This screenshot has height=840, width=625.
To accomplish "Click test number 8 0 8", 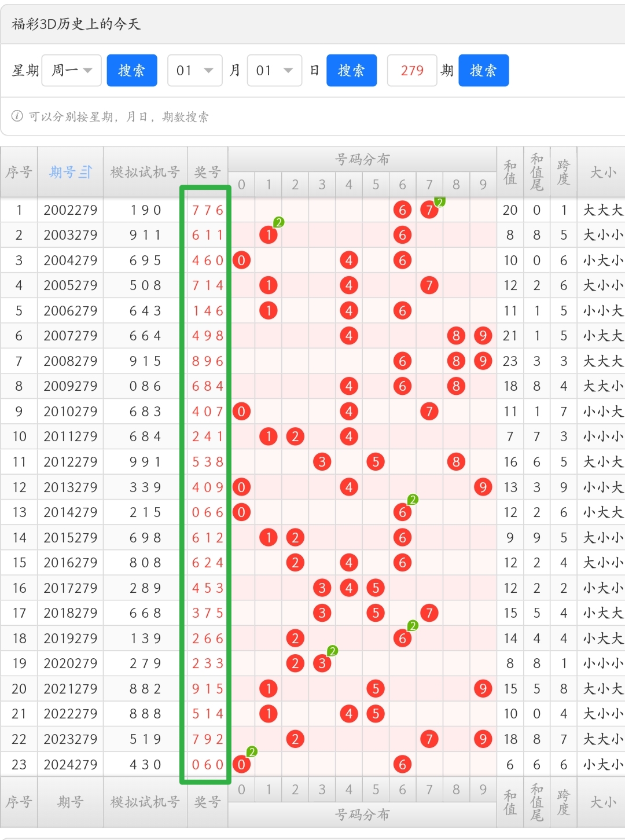I will [145, 562].
